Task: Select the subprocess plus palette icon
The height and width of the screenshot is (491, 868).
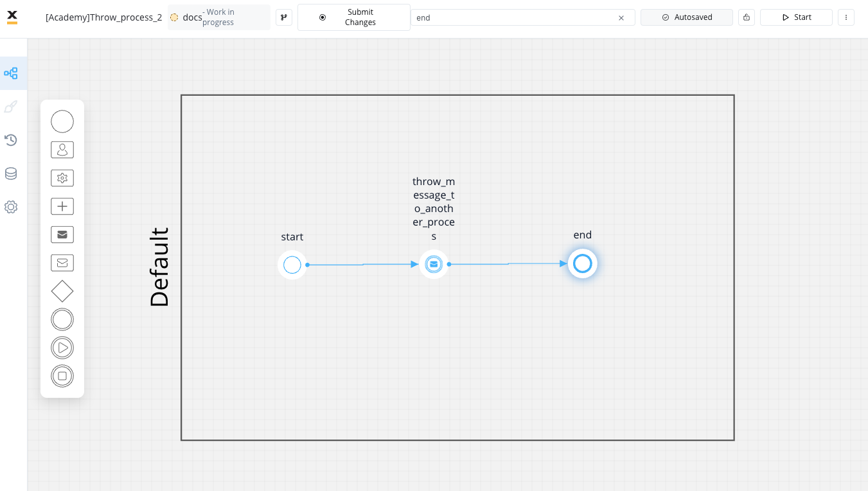Action: 62,206
